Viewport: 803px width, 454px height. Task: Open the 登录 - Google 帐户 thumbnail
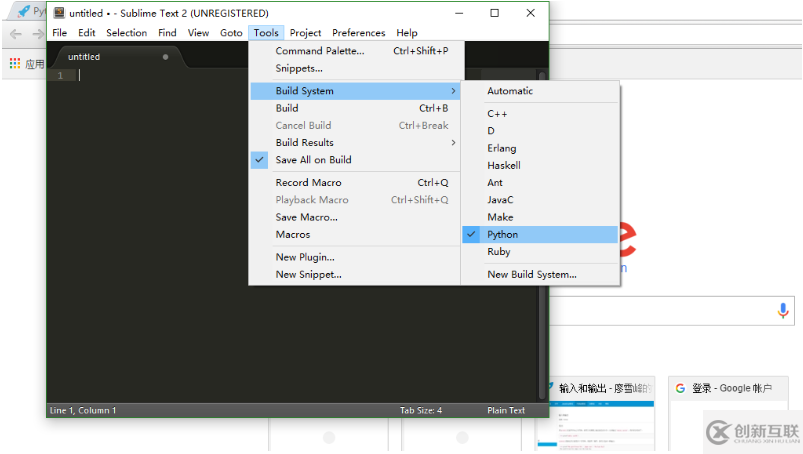[728, 414]
